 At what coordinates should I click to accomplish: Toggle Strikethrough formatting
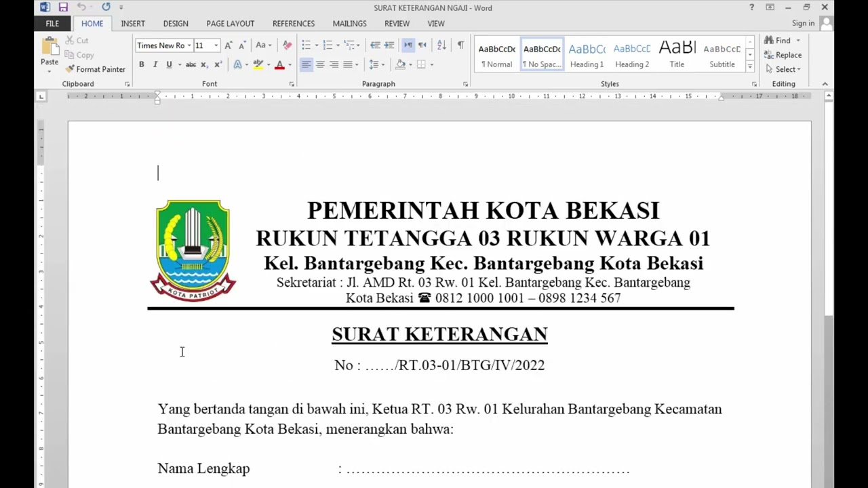point(191,65)
